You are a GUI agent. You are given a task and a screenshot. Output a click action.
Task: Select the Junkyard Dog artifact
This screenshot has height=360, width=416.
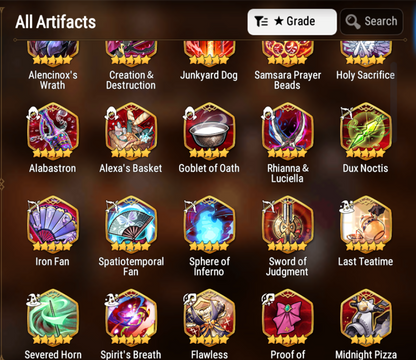(209, 53)
